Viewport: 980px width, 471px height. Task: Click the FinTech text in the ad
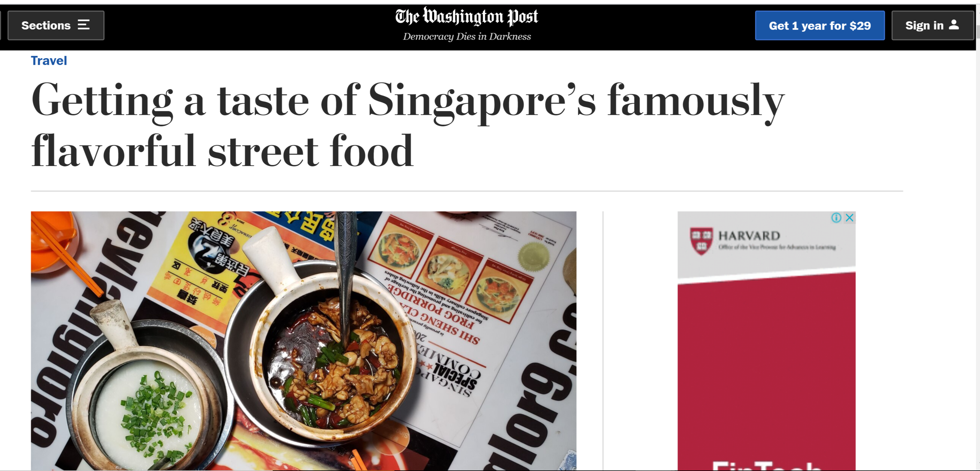pyautogui.click(x=766, y=466)
